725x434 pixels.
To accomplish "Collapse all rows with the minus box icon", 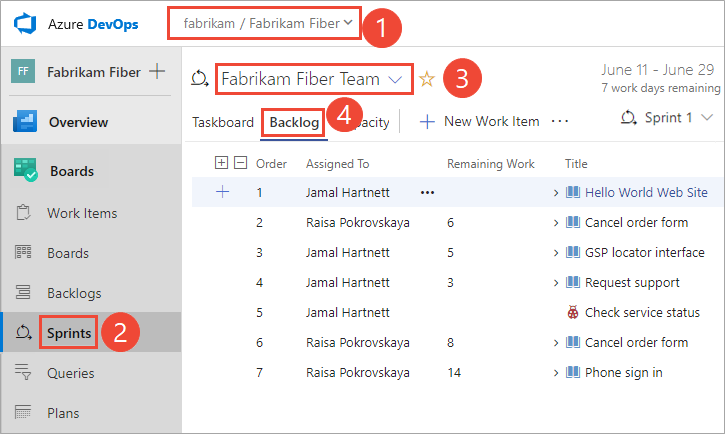I will point(240,163).
